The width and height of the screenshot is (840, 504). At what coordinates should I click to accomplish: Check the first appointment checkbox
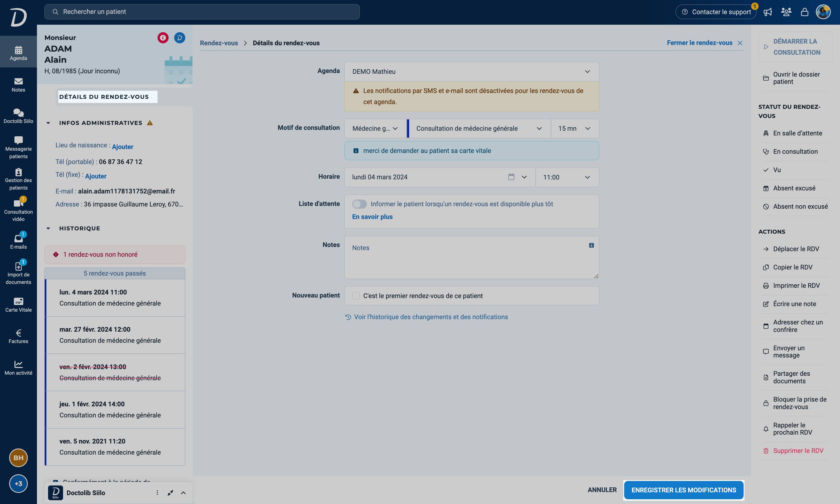click(356, 296)
